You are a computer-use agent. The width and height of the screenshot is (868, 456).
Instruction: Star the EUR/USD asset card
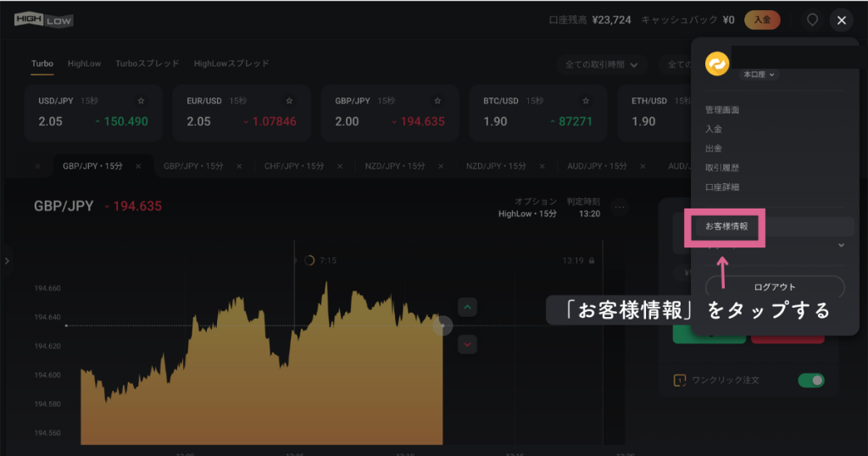click(x=290, y=101)
